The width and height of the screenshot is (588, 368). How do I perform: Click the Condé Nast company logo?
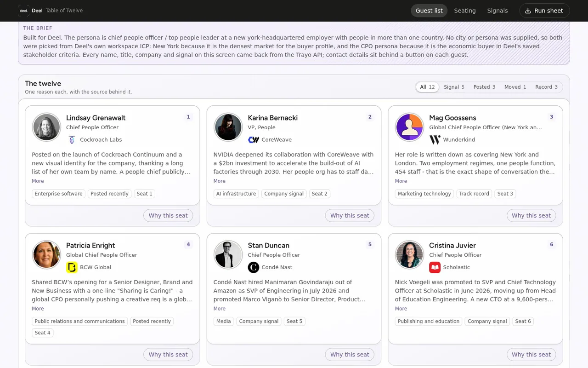pos(254,267)
